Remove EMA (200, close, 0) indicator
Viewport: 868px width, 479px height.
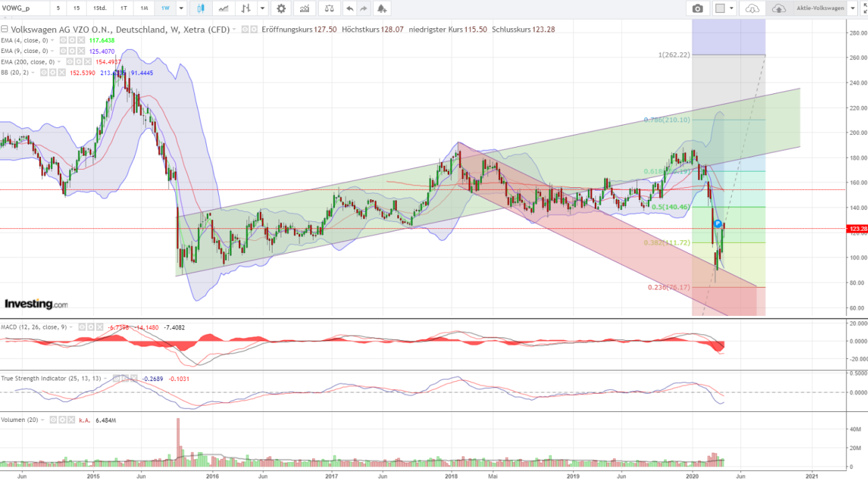tap(88, 62)
